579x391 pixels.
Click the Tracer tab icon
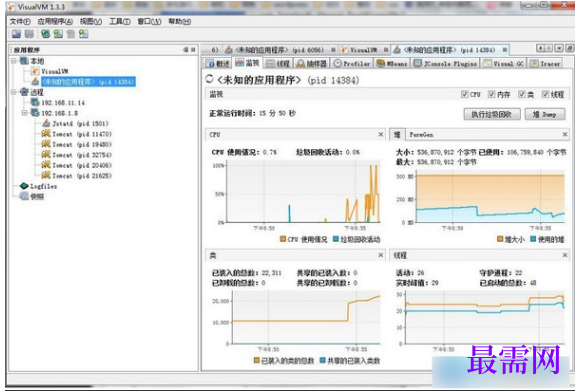534,64
